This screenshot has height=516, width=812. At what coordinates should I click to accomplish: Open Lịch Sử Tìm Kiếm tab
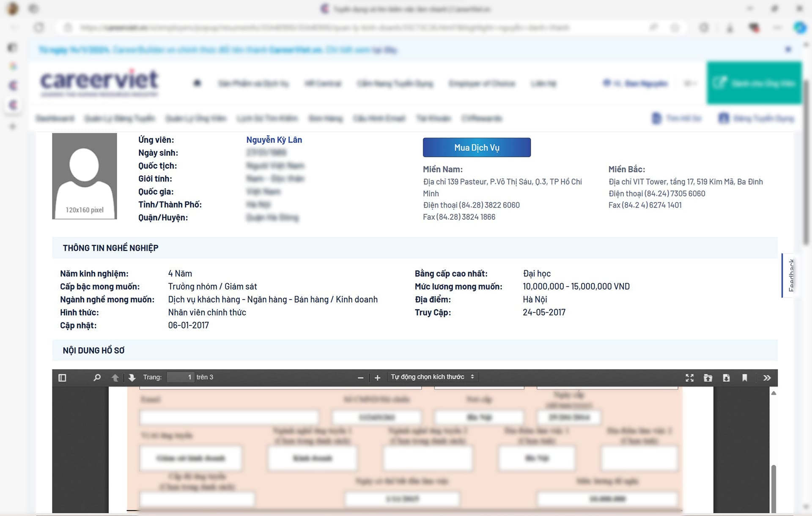tap(267, 118)
